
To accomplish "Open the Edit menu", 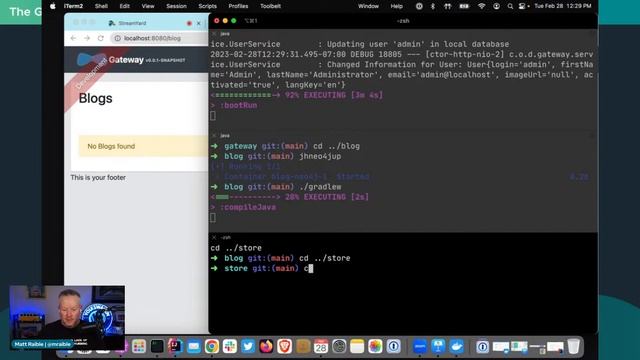I will coord(124,6).
